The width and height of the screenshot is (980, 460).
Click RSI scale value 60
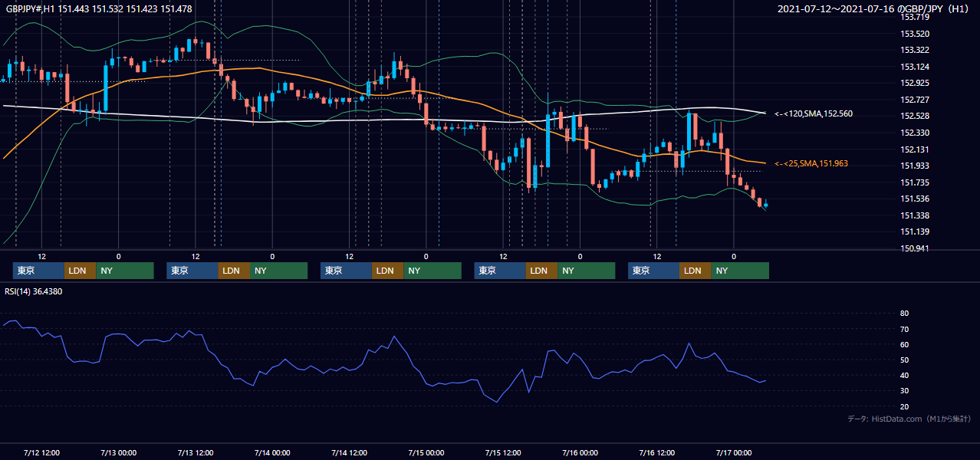click(x=904, y=344)
